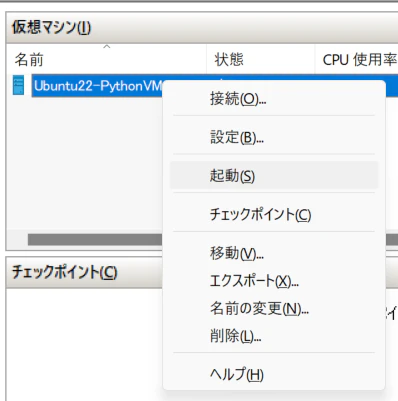The width and height of the screenshot is (398, 401).
Task: Select 名前の変更(N)... to rename VM
Action: (274, 308)
